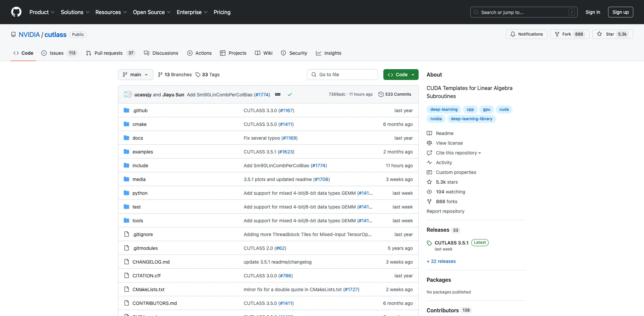
Task: Open the Security tab
Action: (x=294, y=53)
